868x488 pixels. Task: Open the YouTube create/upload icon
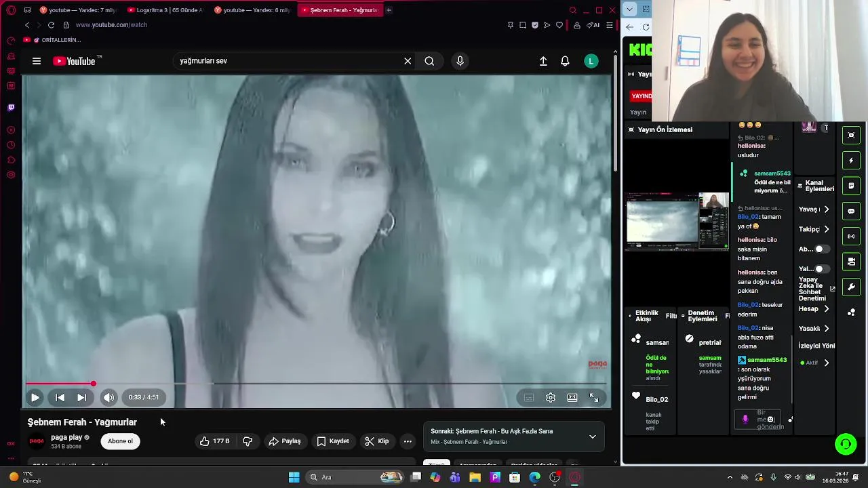[543, 61]
